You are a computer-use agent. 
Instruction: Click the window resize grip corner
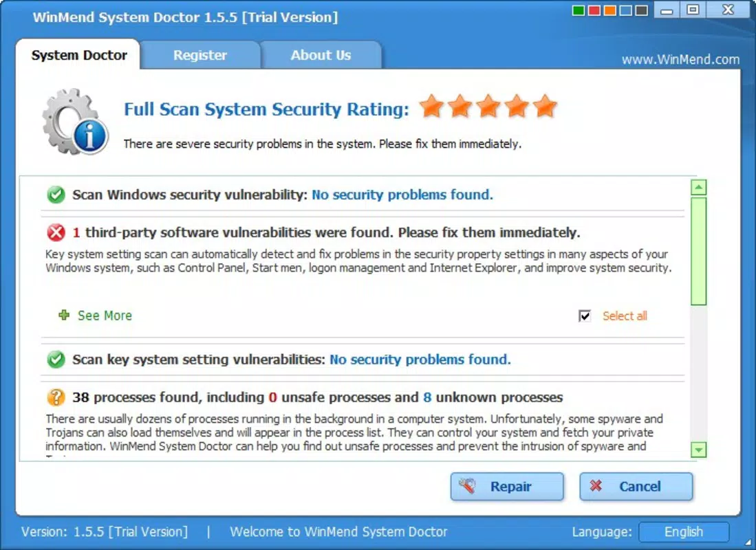[748, 542]
